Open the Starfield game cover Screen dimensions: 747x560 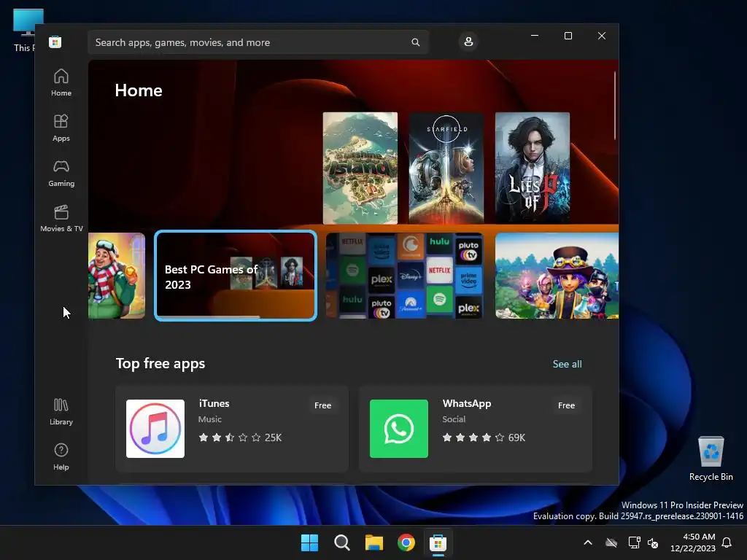point(446,168)
